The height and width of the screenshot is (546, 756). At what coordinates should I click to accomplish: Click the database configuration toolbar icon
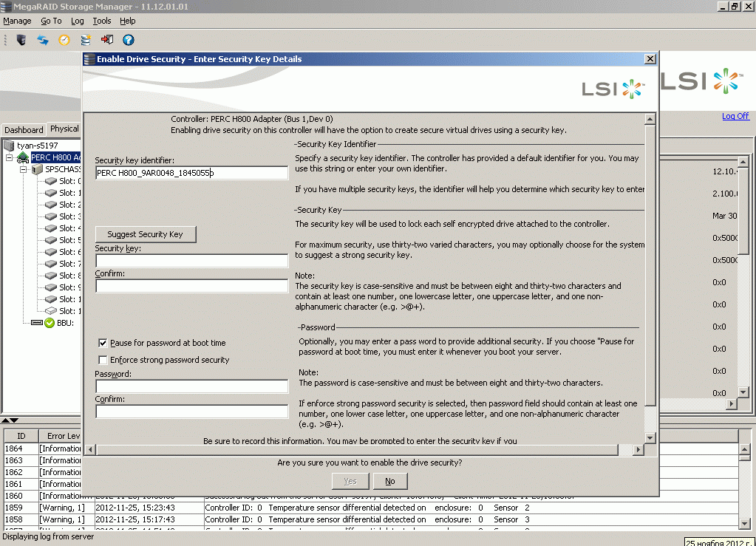pyautogui.click(x=86, y=40)
